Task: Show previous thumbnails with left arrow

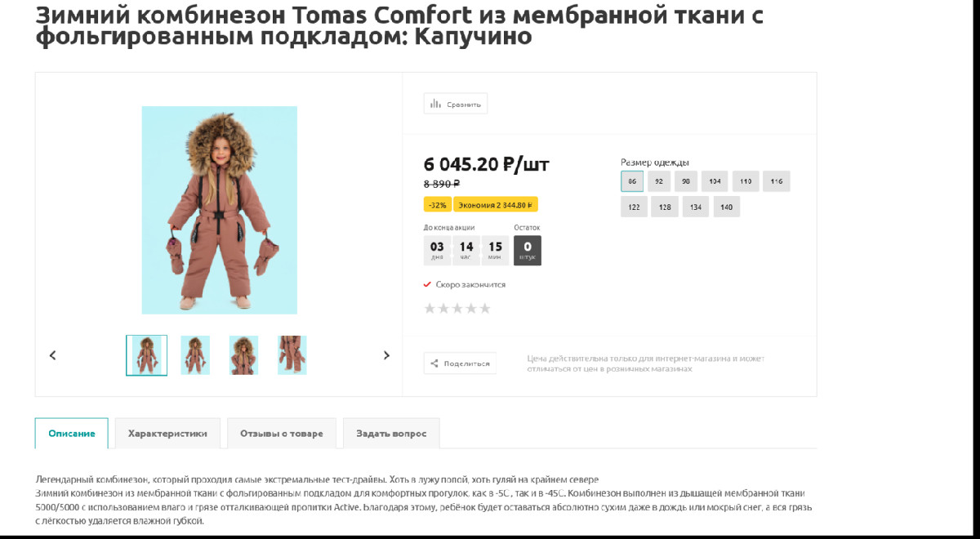Action: pos(53,355)
